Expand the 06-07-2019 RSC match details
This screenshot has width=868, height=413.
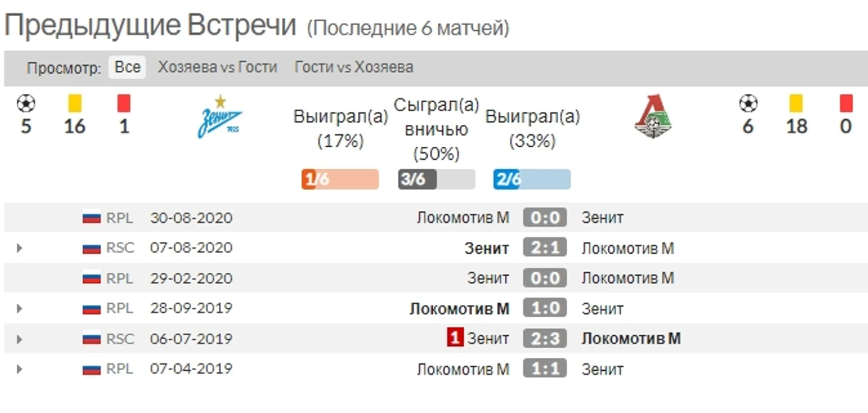click(x=20, y=339)
